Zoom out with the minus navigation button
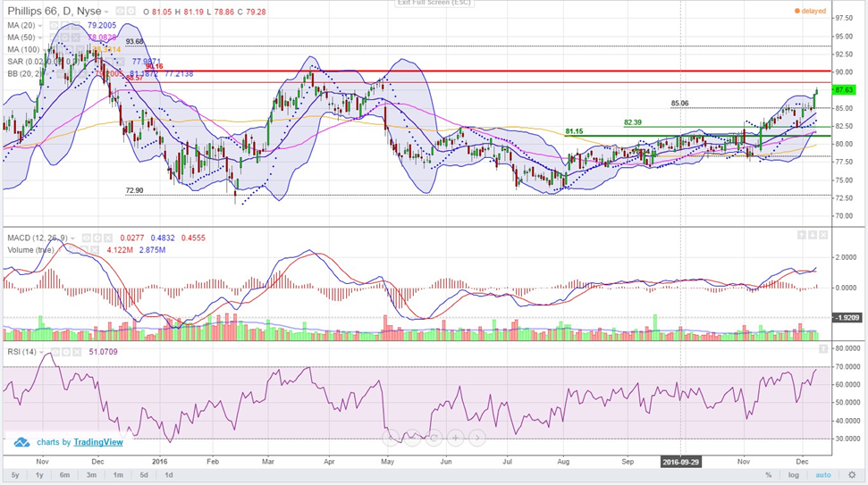Screen dimensions: 868x485 (x=412, y=438)
